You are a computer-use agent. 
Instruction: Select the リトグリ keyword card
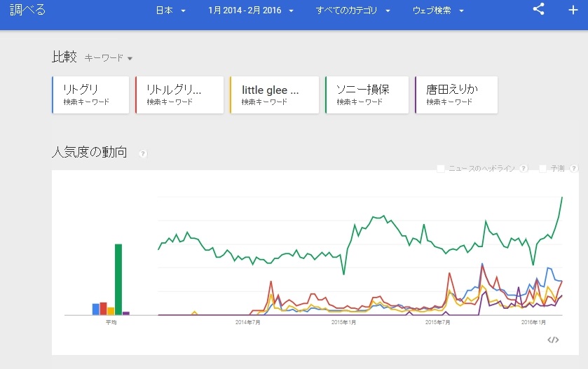coord(91,95)
